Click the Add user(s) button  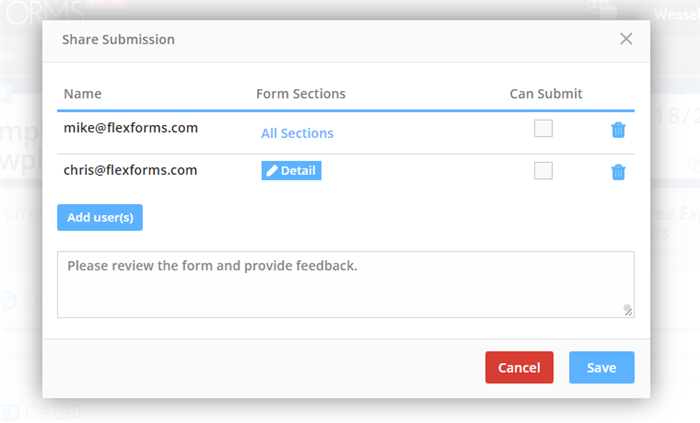coord(100,217)
